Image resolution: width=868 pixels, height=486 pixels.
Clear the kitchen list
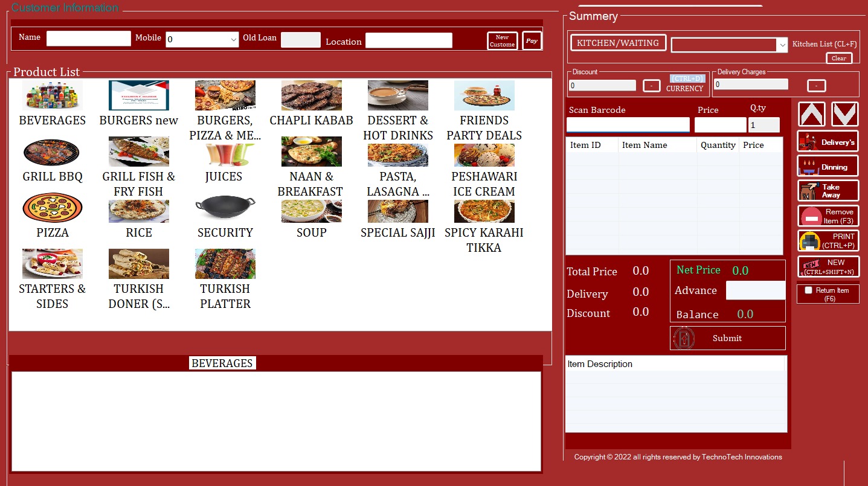coord(839,59)
